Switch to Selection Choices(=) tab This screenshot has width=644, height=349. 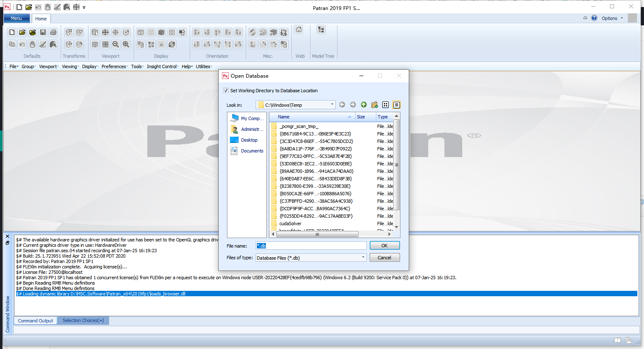tap(83, 320)
